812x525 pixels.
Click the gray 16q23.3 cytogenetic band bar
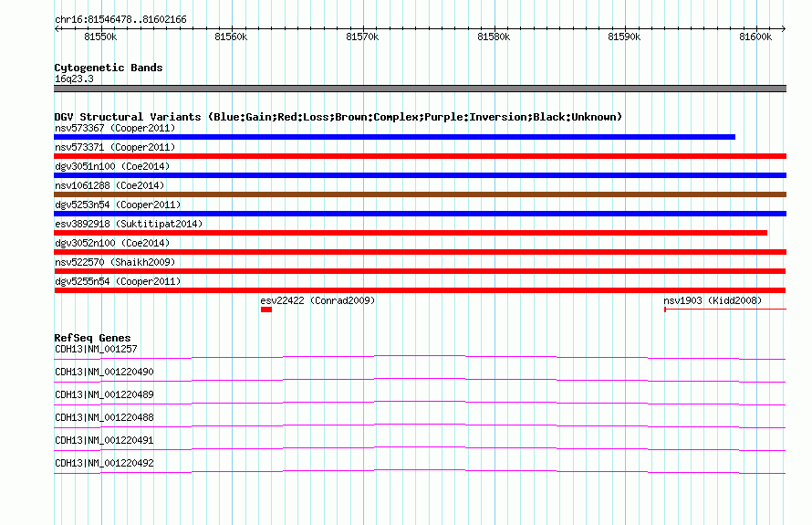tap(420, 89)
